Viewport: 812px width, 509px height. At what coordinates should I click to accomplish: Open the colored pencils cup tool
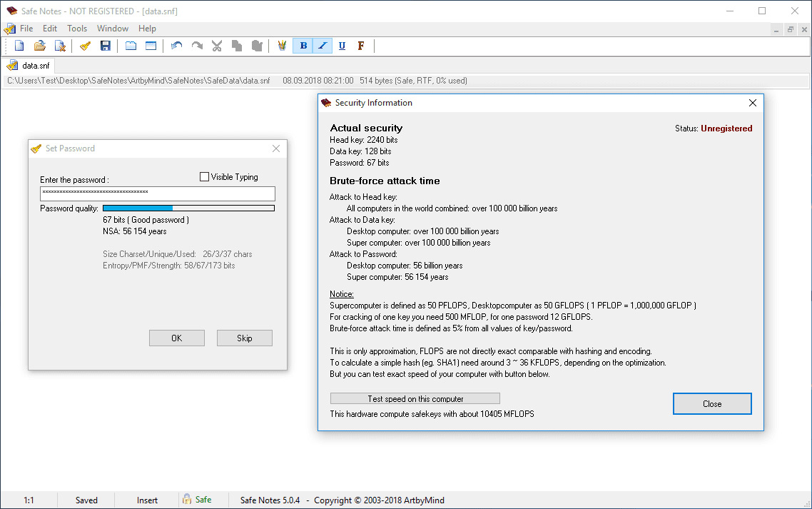click(282, 46)
